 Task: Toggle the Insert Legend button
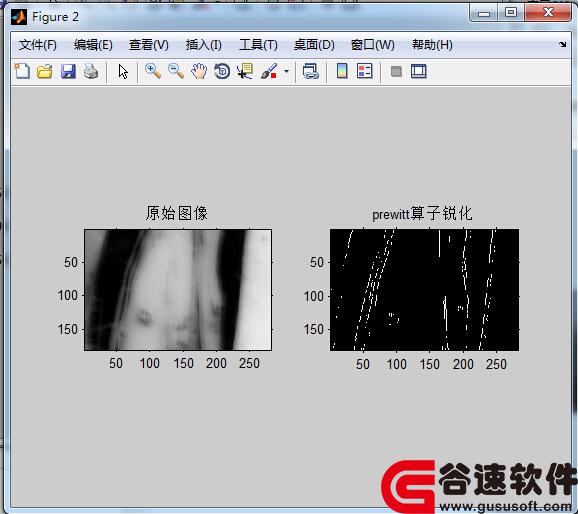pos(365,71)
